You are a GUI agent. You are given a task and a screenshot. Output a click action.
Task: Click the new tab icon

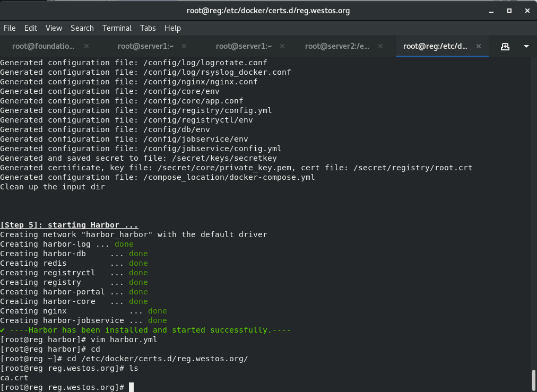coord(505,47)
